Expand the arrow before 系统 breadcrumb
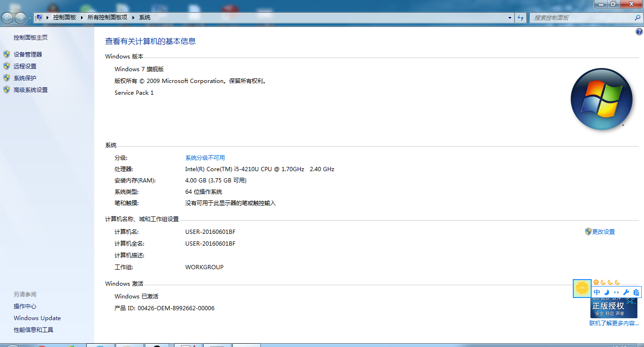Image resolution: width=644 pixels, height=347 pixels. 133,17
